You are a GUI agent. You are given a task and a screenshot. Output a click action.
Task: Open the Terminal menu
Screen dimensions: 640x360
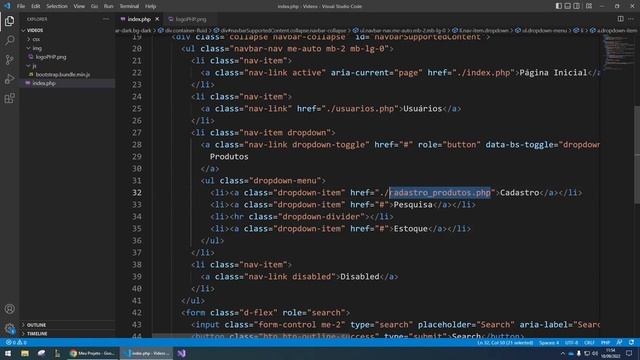pyautogui.click(x=129, y=6)
